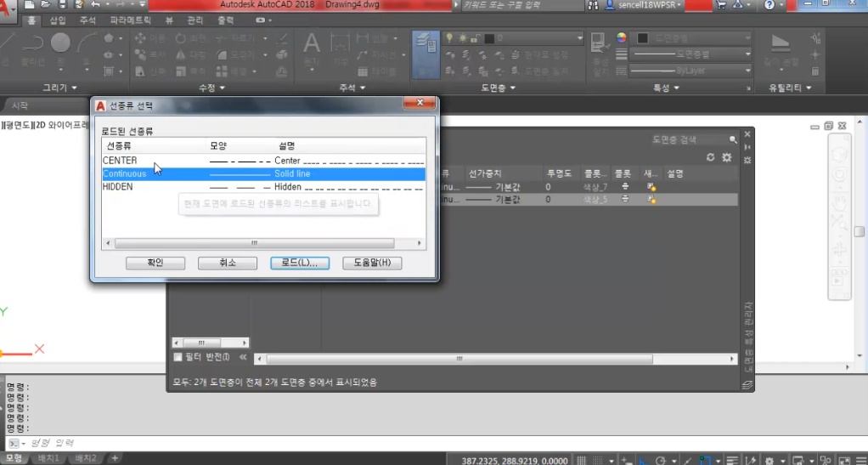
Task: Expand the 유틸리티 panel
Action: [x=790, y=88]
